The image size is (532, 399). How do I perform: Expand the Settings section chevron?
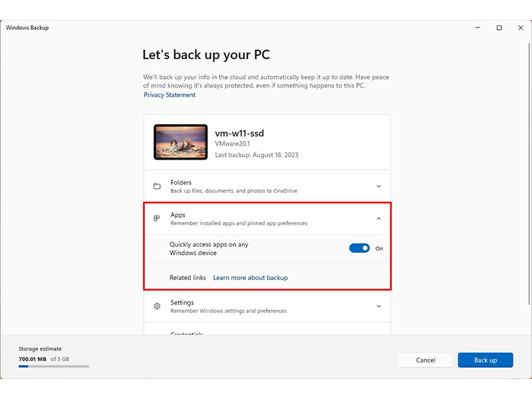pos(378,306)
